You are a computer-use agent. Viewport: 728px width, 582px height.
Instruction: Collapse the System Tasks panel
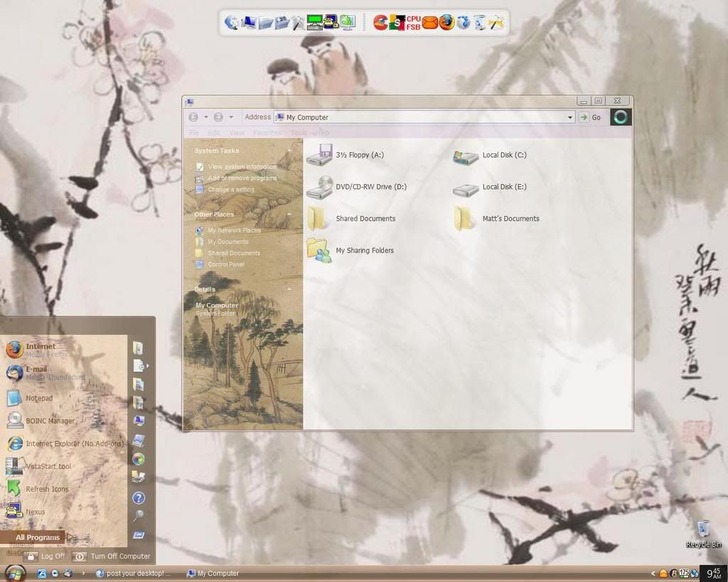coord(289,151)
